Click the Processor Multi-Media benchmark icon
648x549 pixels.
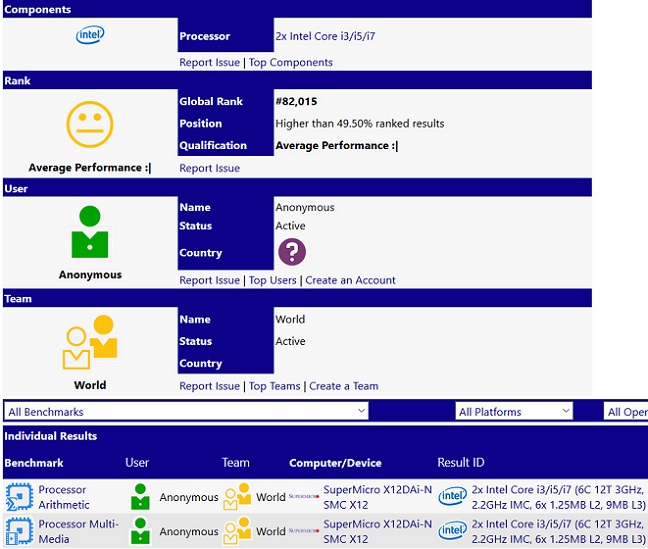pos(19,531)
